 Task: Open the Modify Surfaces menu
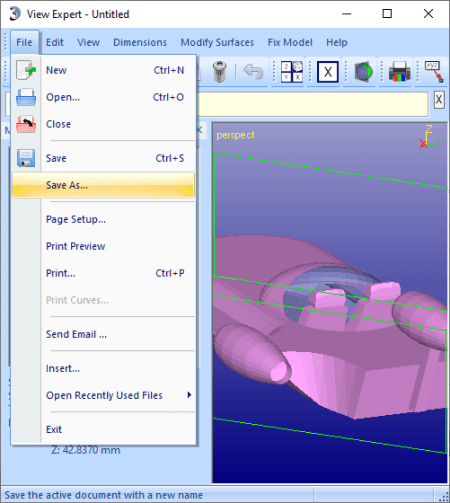[217, 42]
